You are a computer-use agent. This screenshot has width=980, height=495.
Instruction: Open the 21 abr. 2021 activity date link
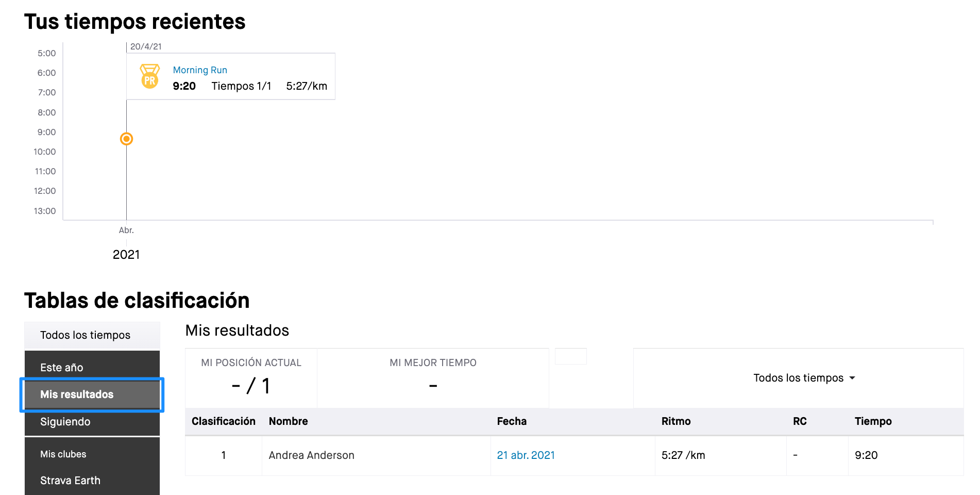coord(526,455)
